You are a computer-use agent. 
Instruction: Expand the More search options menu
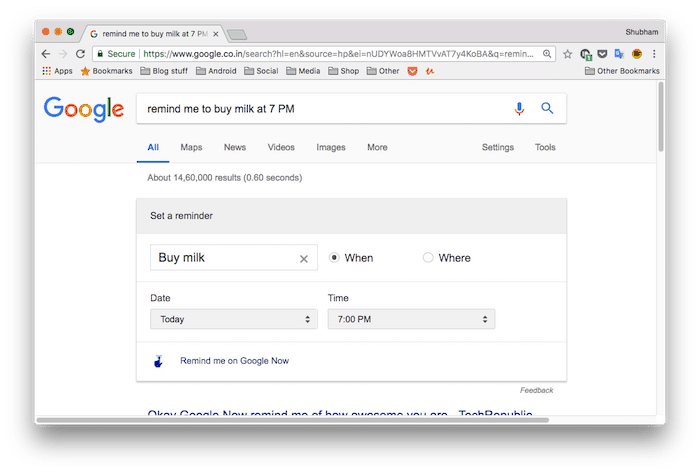pyautogui.click(x=377, y=148)
